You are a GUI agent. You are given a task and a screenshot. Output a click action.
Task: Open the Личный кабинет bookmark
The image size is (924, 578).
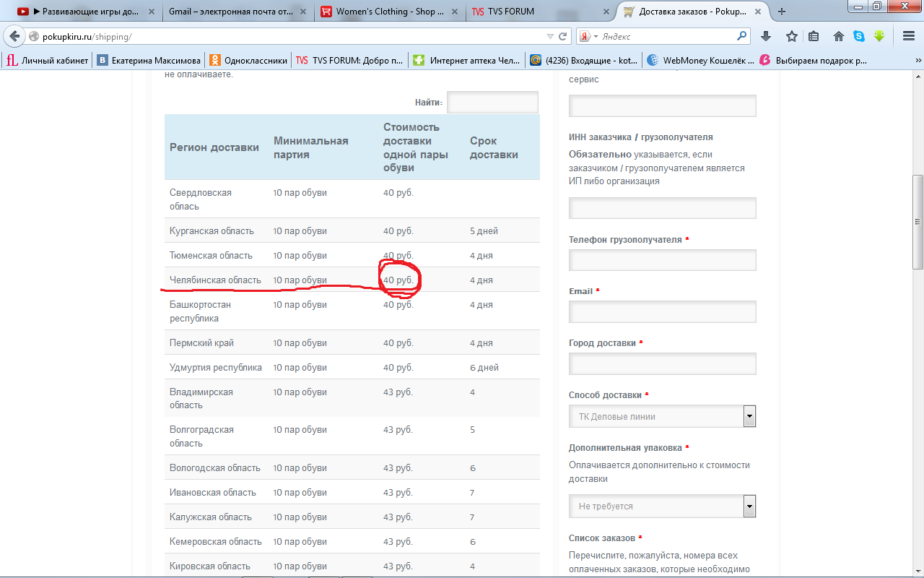[x=48, y=61]
